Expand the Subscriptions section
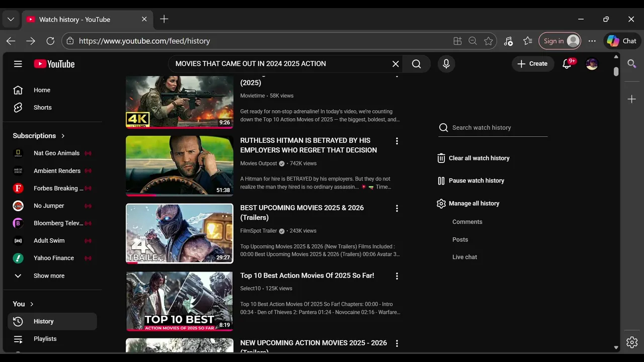Screen dimensions: 644x362 pos(39,136)
